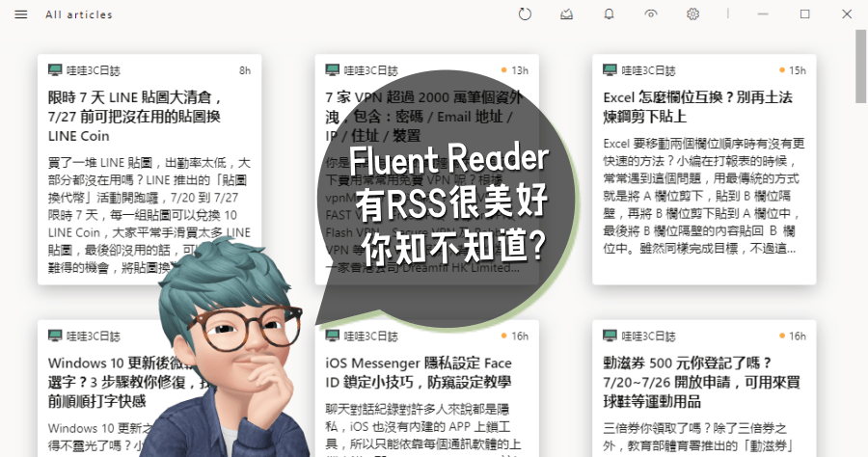This screenshot has width=868, height=457.
Task: Minimize the Fluent Reader window
Action: click(x=763, y=14)
